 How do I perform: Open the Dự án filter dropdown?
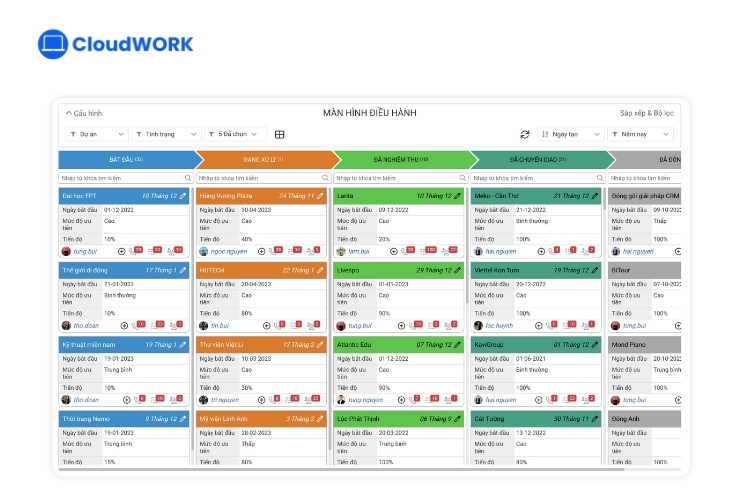pos(97,134)
